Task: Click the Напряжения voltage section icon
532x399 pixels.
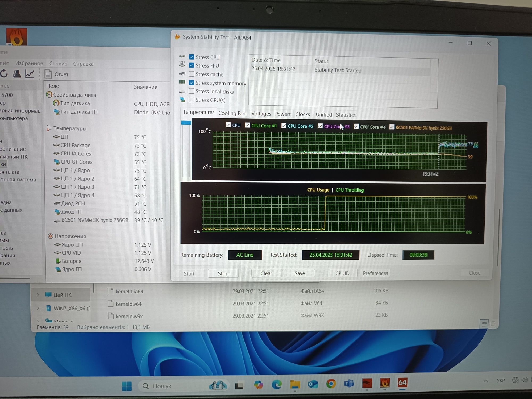Action: click(x=50, y=236)
